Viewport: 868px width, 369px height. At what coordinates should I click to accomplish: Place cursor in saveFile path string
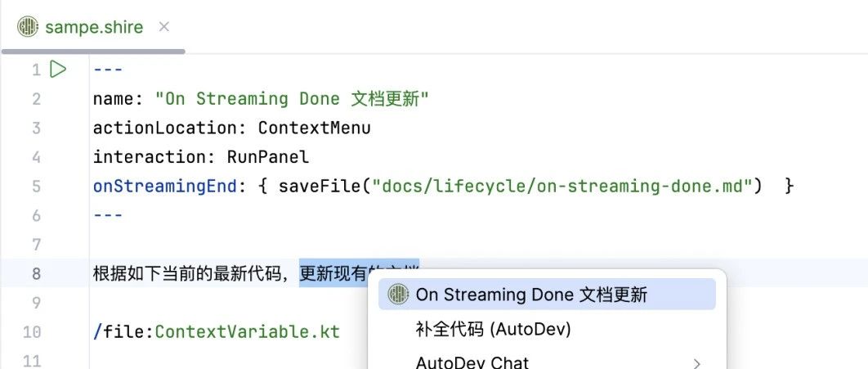tap(562, 187)
